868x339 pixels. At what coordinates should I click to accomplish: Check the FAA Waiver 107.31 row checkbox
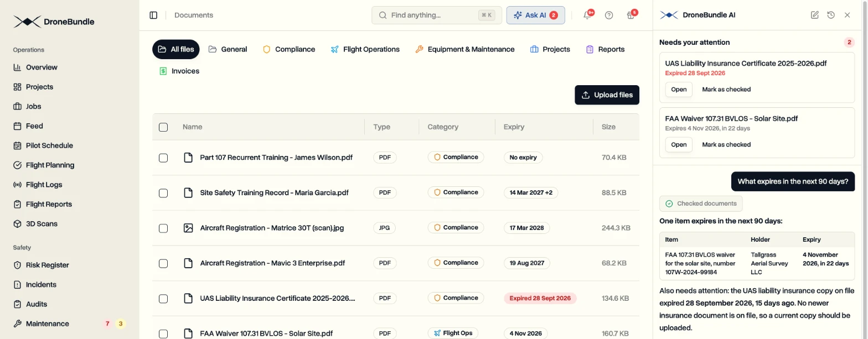click(x=163, y=334)
